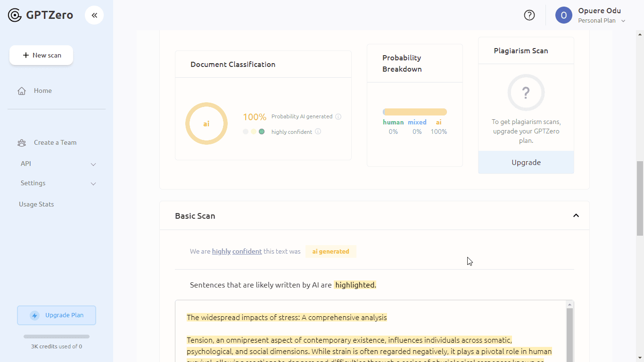Click the plagiarism question mark circle
644x362 pixels.
coord(526,92)
